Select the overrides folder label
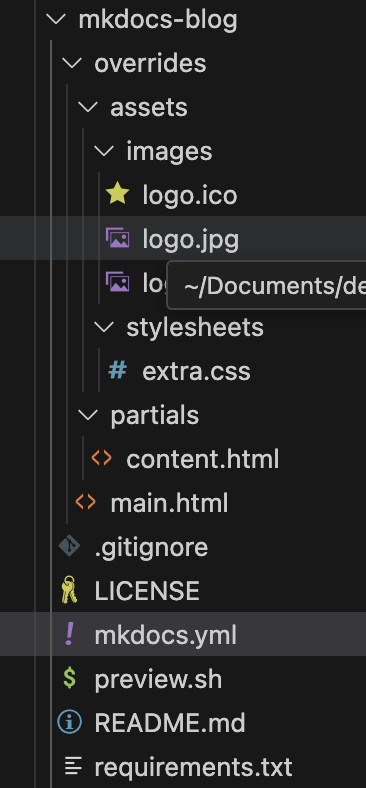The height and width of the screenshot is (788, 366). pyautogui.click(x=150, y=64)
